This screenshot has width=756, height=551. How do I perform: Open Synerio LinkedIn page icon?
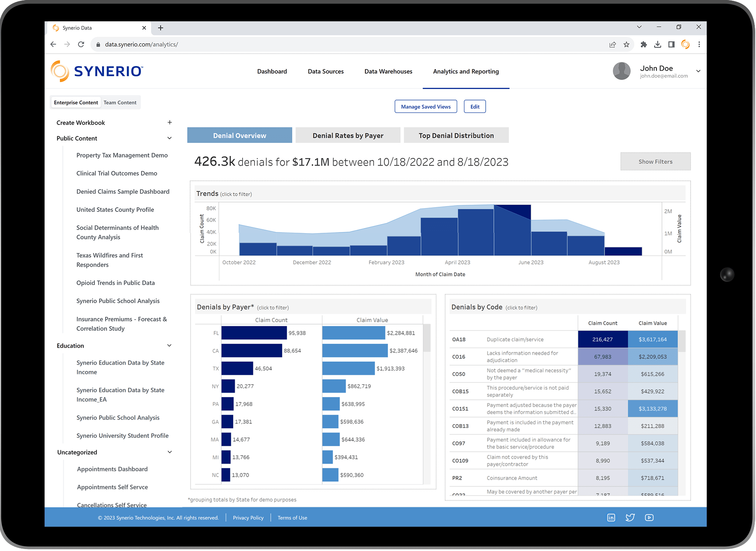[x=611, y=518]
